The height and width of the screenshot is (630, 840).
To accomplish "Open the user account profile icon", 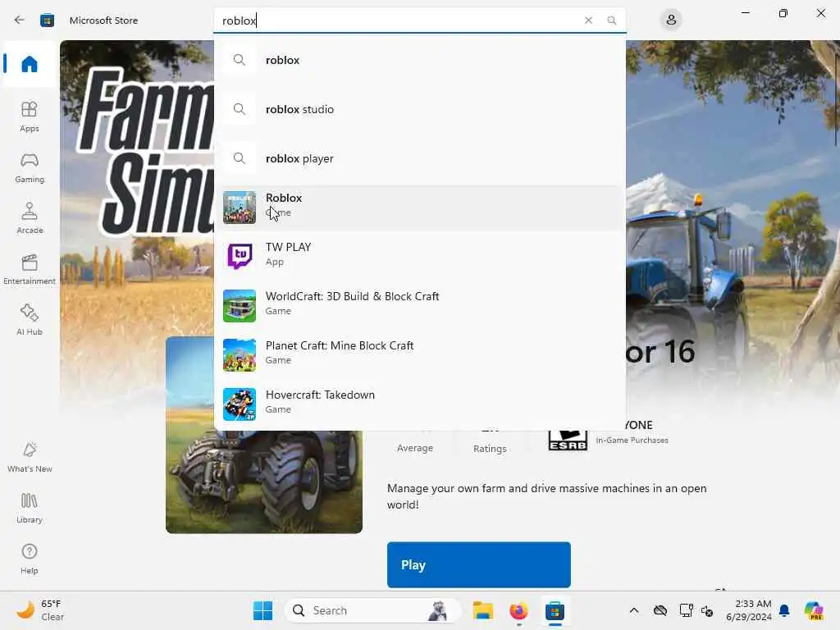I will [671, 21].
